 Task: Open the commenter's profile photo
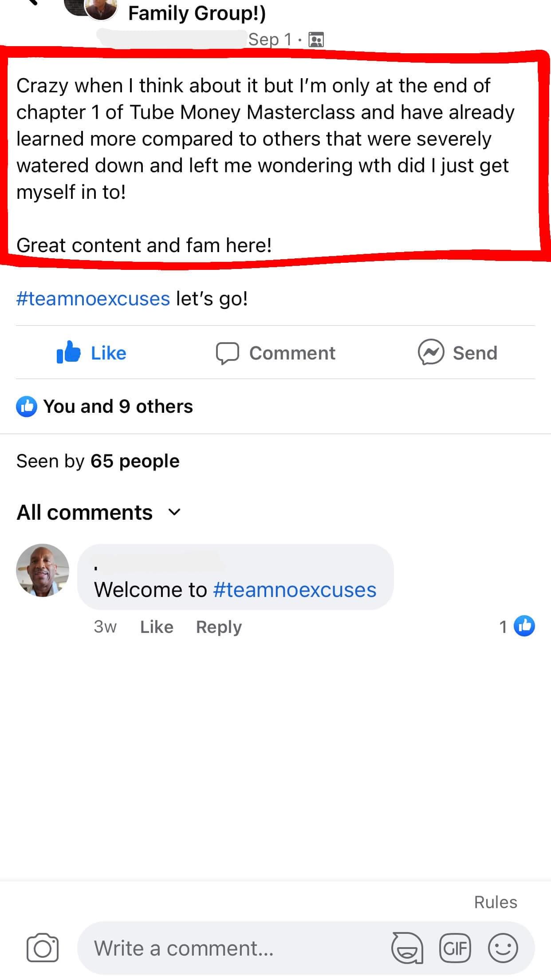pyautogui.click(x=43, y=570)
